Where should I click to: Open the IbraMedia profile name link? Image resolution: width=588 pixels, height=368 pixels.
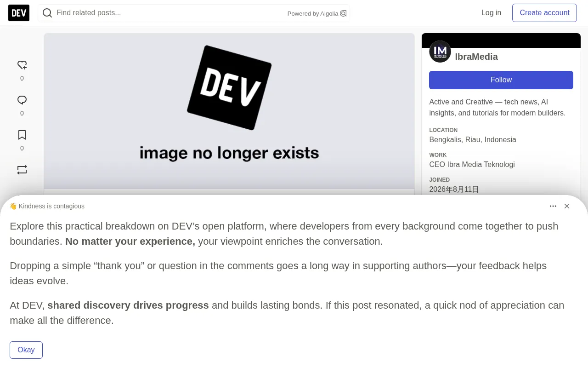[x=476, y=57]
